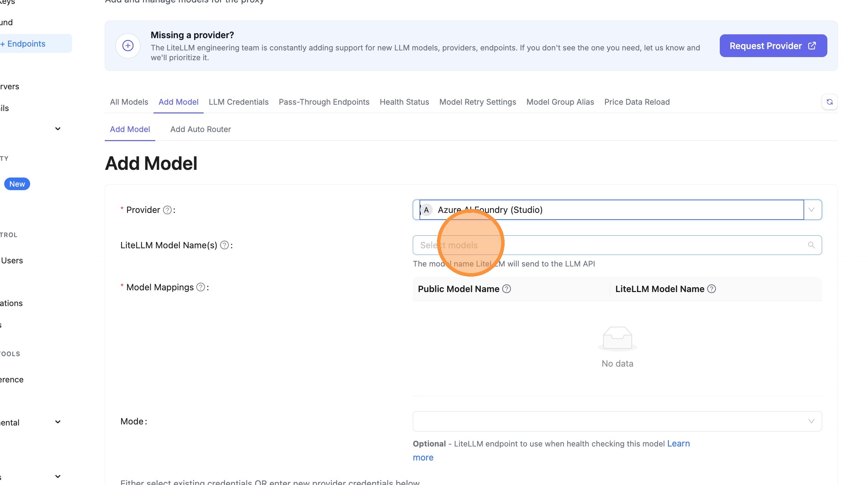
Task: Click the refresh icon beside the tabs row
Action: 829,102
